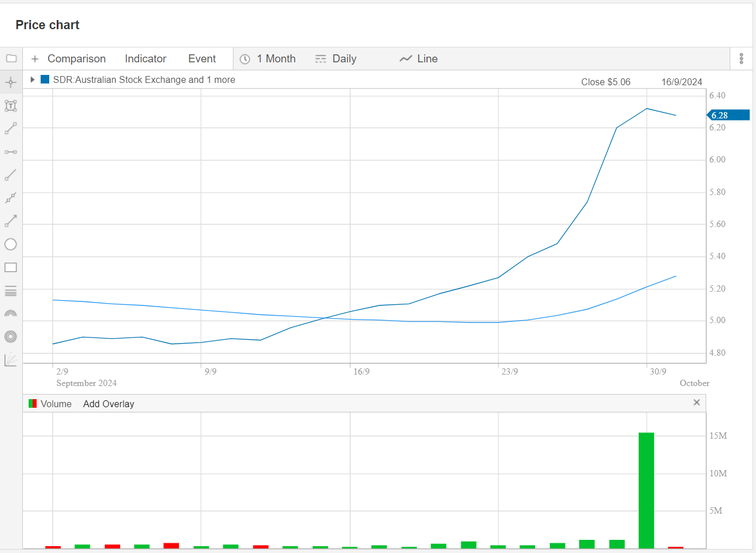Image resolution: width=756 pixels, height=553 pixels.
Task: Select the text annotation box tool
Action: click(x=11, y=106)
